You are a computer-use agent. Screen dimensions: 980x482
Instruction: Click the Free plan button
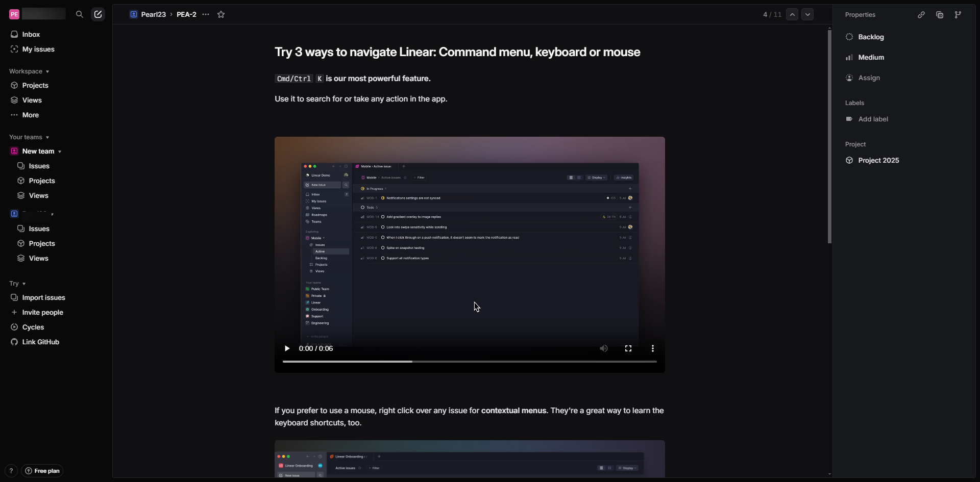click(42, 471)
